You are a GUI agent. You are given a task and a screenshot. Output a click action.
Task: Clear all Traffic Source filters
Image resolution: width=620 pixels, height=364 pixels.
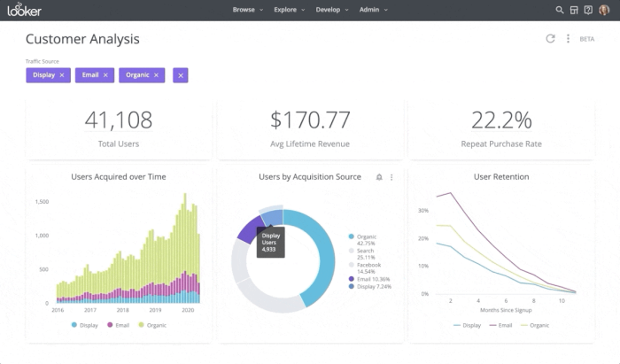181,75
